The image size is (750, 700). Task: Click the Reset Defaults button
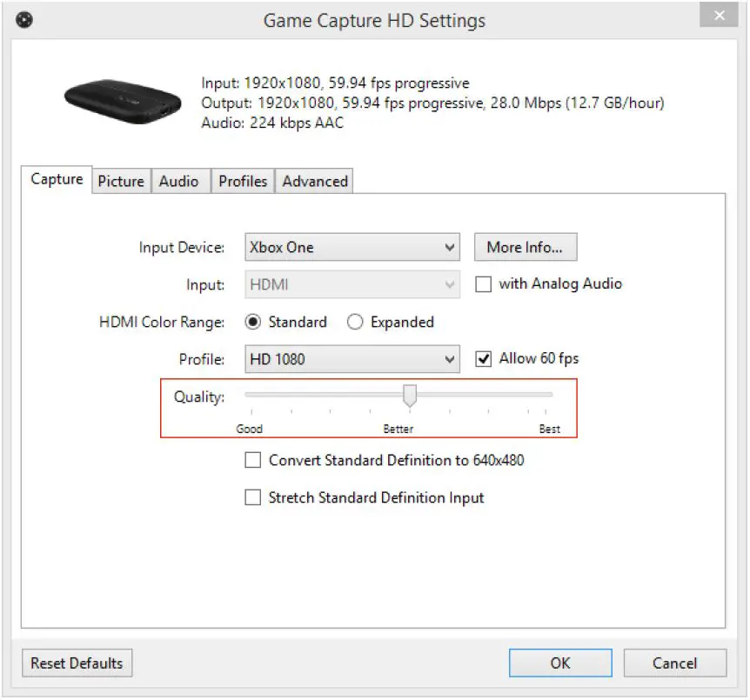tap(76, 663)
